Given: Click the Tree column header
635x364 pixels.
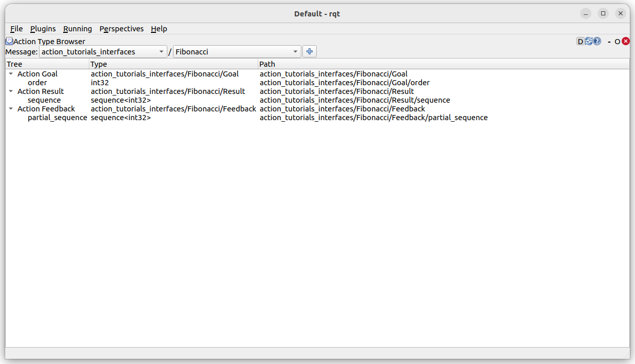Looking at the screenshot, I should pyautogui.click(x=47, y=64).
